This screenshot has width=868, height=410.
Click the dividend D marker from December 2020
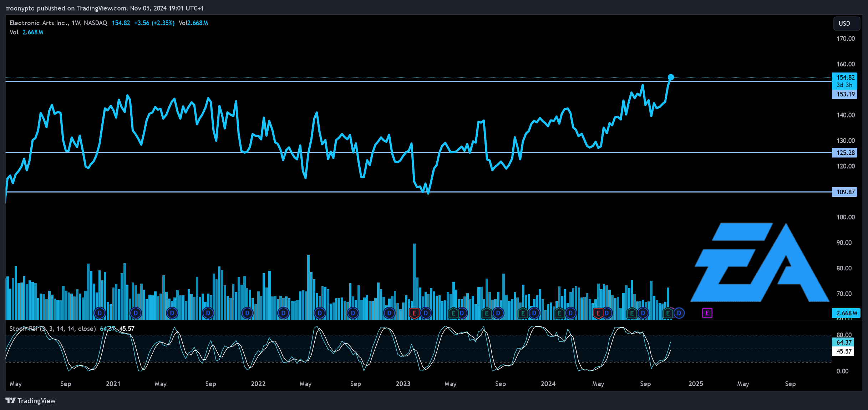100,313
